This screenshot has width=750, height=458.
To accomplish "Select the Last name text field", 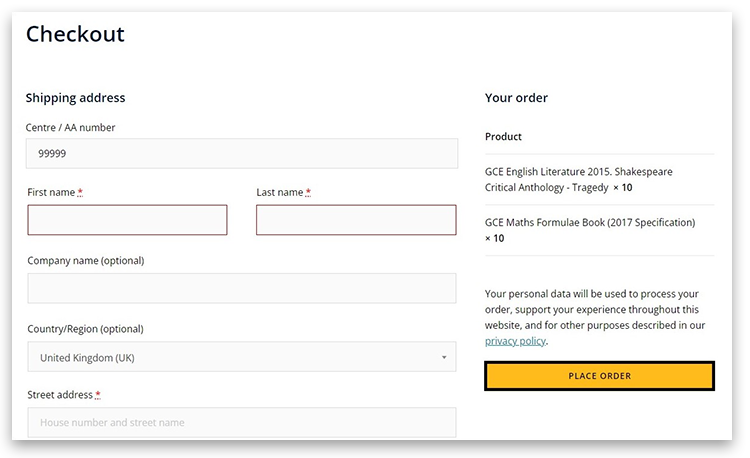I will click(355, 220).
